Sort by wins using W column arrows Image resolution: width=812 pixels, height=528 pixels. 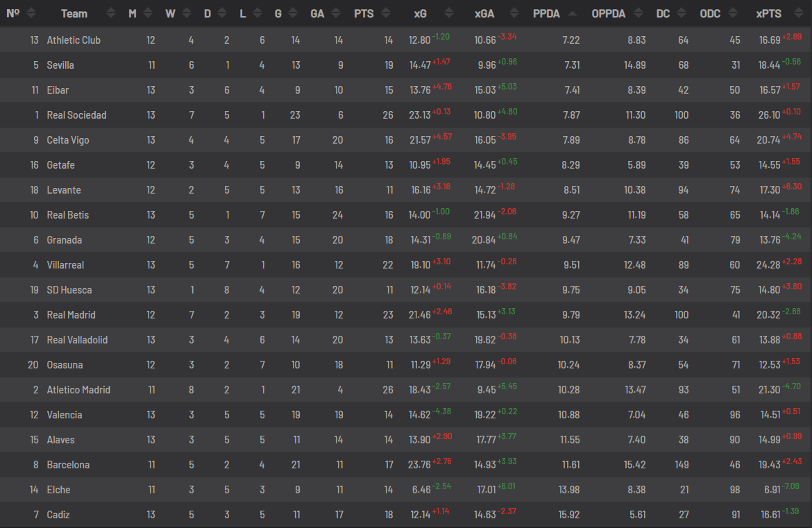click(x=187, y=13)
